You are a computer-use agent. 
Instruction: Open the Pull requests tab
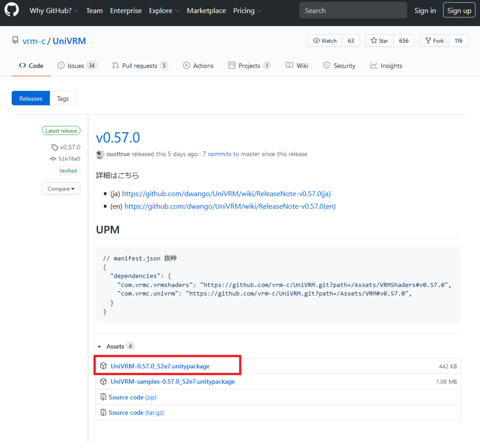[x=140, y=66]
